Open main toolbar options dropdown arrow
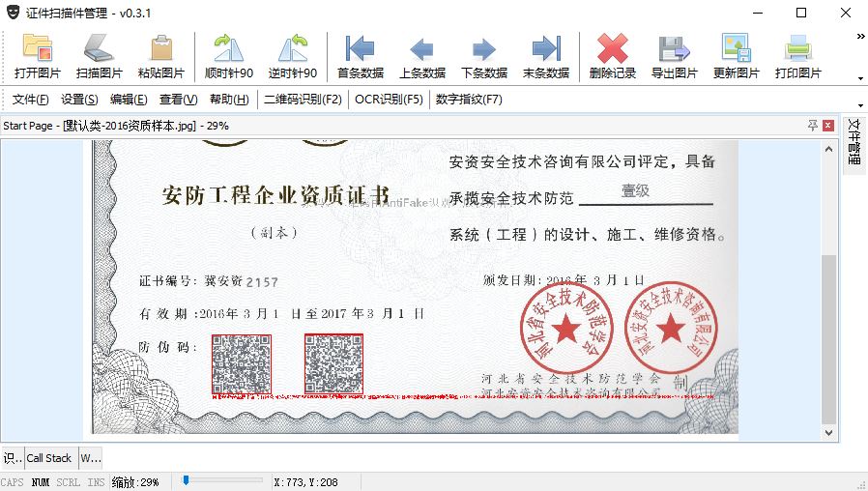 point(861,78)
